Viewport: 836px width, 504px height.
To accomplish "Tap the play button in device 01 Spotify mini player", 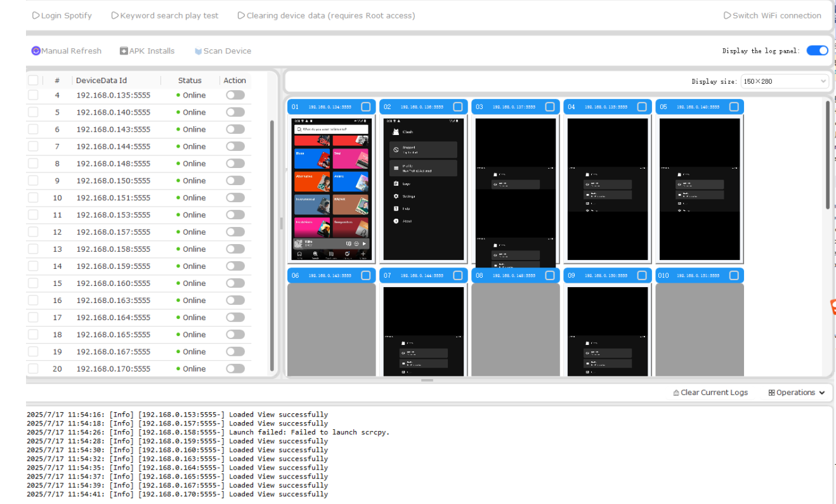I will click(x=364, y=243).
